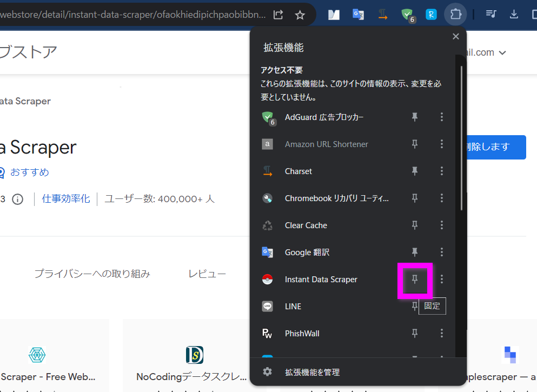Bookmark this page with the star icon

(300, 15)
